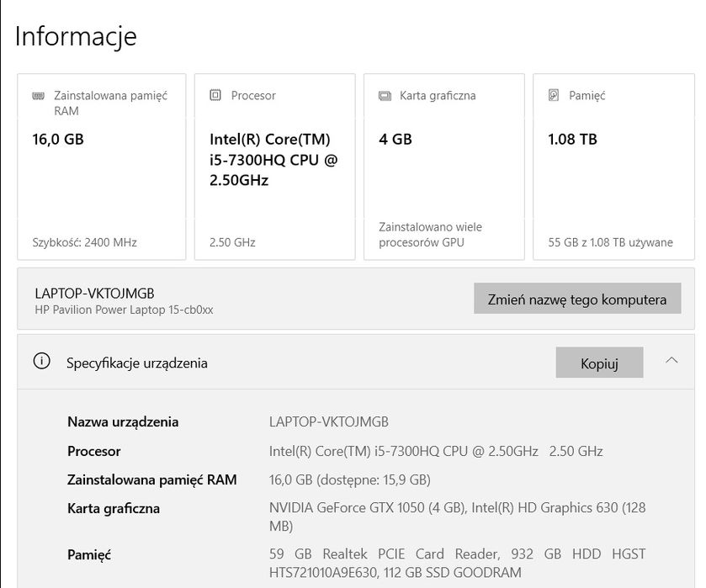Select the 2.50 GHz text in Procesor card

[x=232, y=242]
